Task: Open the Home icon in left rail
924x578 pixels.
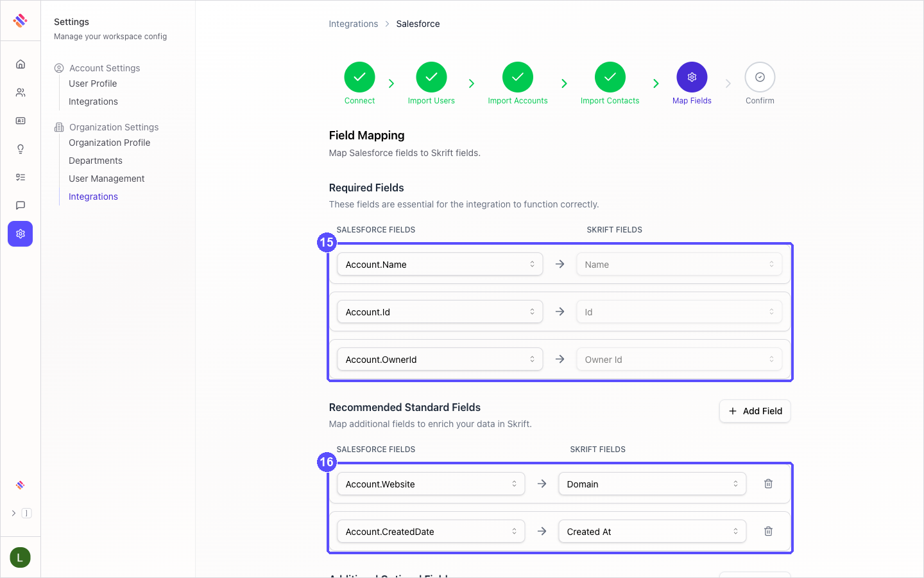Action: 21,64
